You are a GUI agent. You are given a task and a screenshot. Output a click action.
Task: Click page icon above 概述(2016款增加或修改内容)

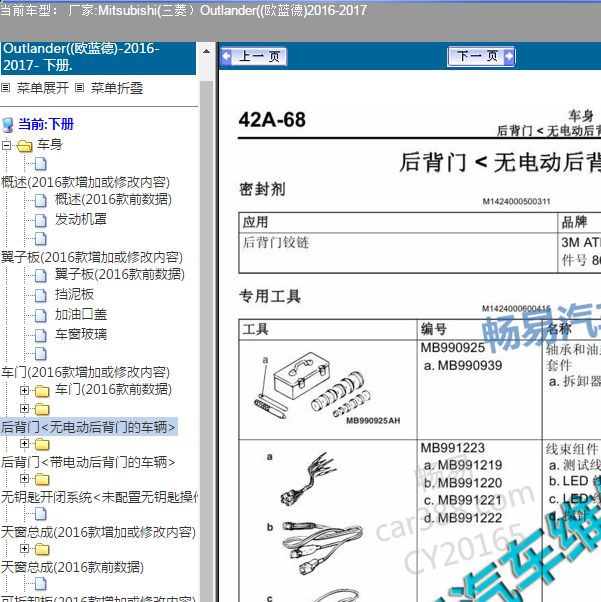(x=41, y=164)
